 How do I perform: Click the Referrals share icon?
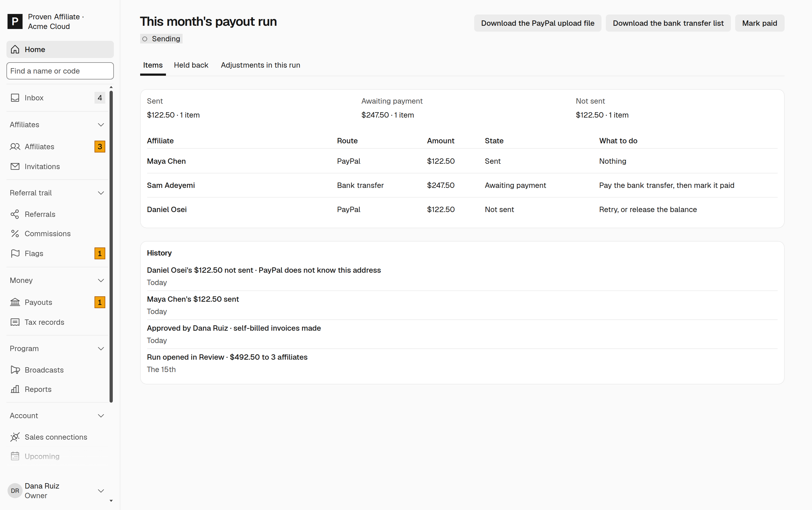15,214
